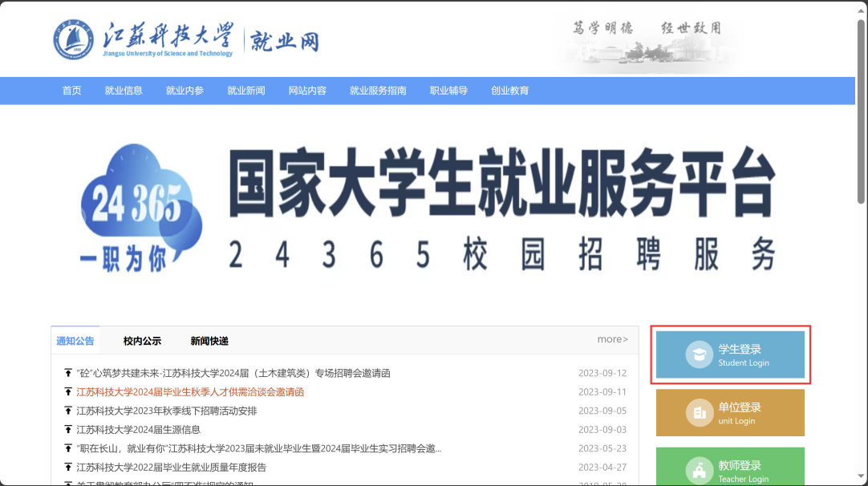Open the 就业信息 navigation menu
The height and width of the screenshot is (486, 868).
coord(124,91)
